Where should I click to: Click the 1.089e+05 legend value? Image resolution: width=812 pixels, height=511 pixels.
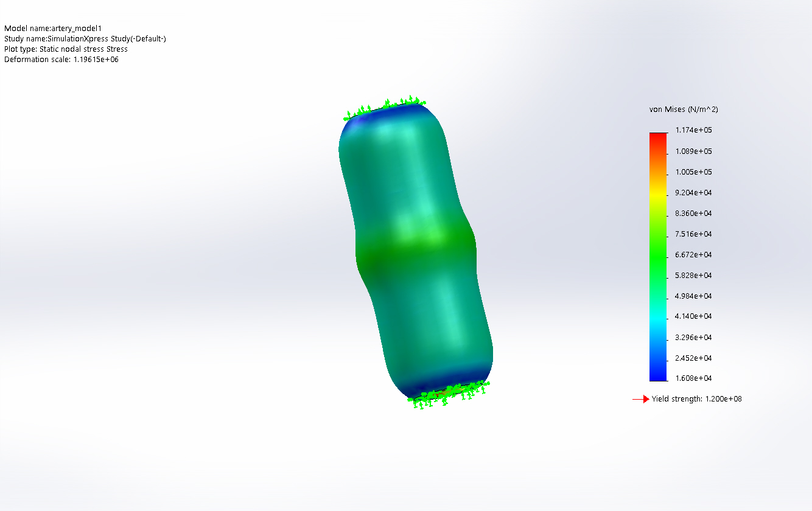[x=693, y=151]
